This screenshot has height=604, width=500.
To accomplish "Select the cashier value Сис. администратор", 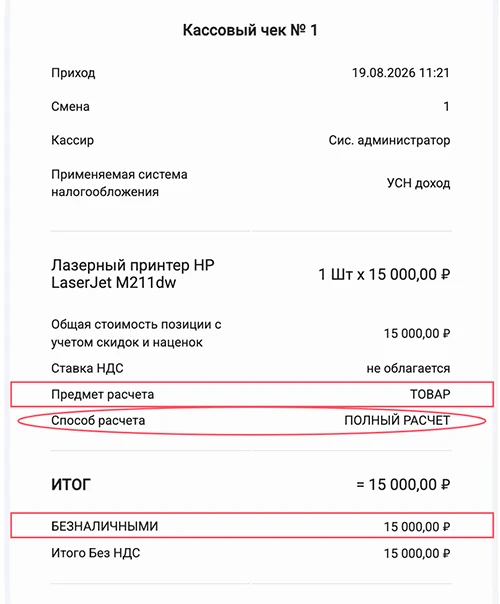I will click(389, 140).
